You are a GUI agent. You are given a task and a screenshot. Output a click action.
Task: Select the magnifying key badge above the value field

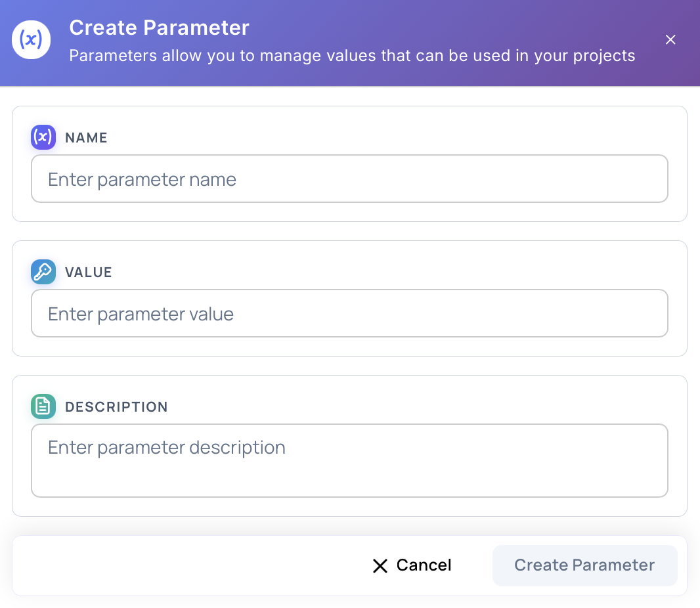[x=43, y=272]
